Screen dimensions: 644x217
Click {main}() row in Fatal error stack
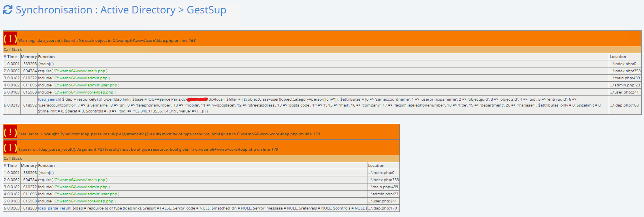201,173
